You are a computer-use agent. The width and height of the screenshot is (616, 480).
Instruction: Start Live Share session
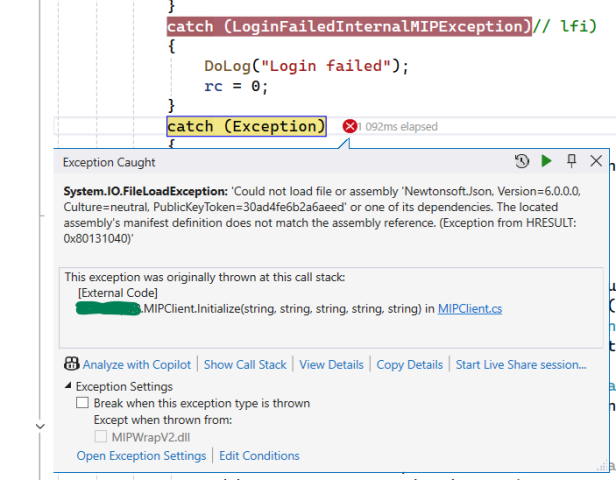(x=521, y=365)
